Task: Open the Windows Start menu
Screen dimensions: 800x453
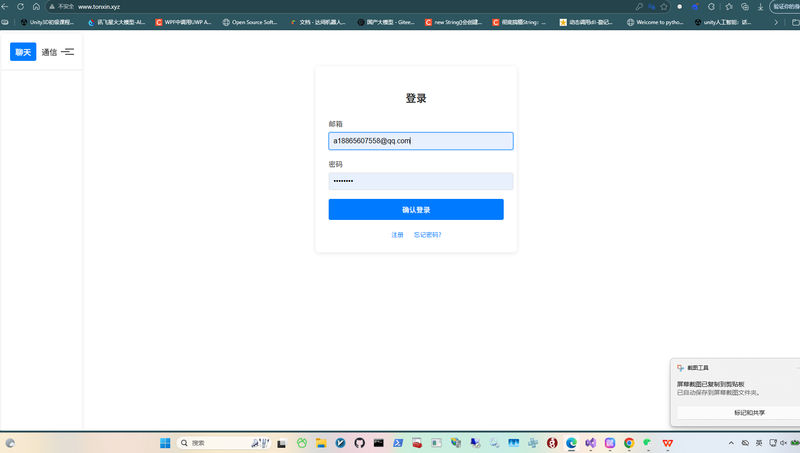Action: pos(165,443)
